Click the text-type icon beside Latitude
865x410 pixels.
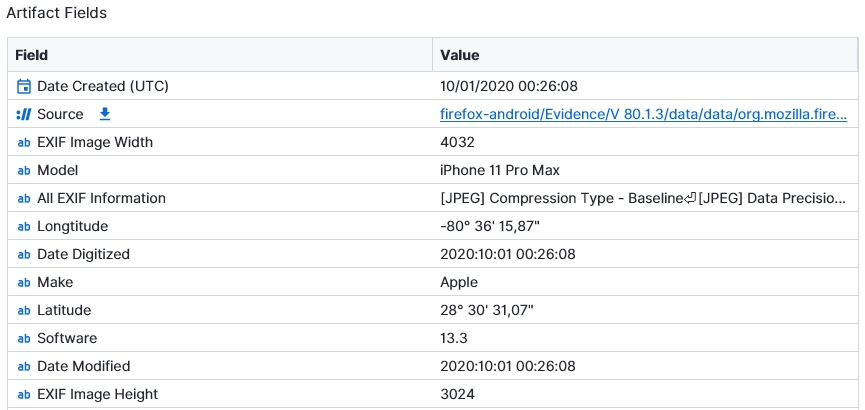[x=24, y=310]
